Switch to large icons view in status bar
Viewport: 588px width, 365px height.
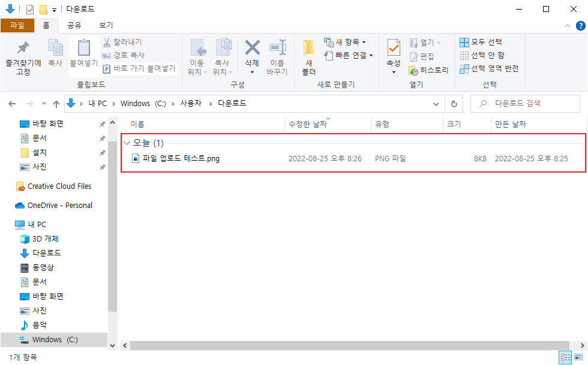tap(578, 357)
